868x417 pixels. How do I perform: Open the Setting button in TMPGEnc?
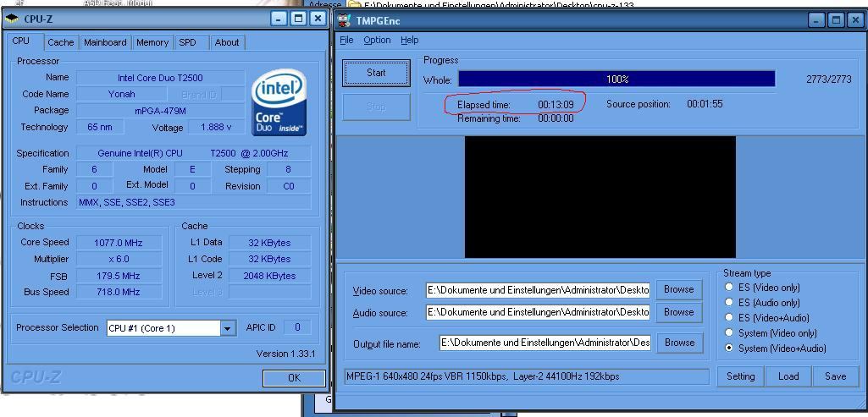741,376
